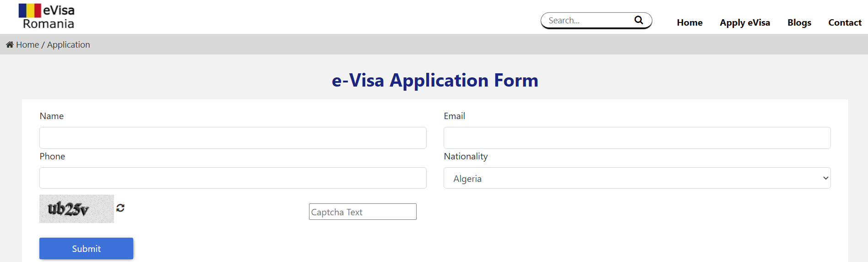Image resolution: width=868 pixels, height=262 pixels.
Task: Click the ub25v captcha image
Action: click(76, 209)
